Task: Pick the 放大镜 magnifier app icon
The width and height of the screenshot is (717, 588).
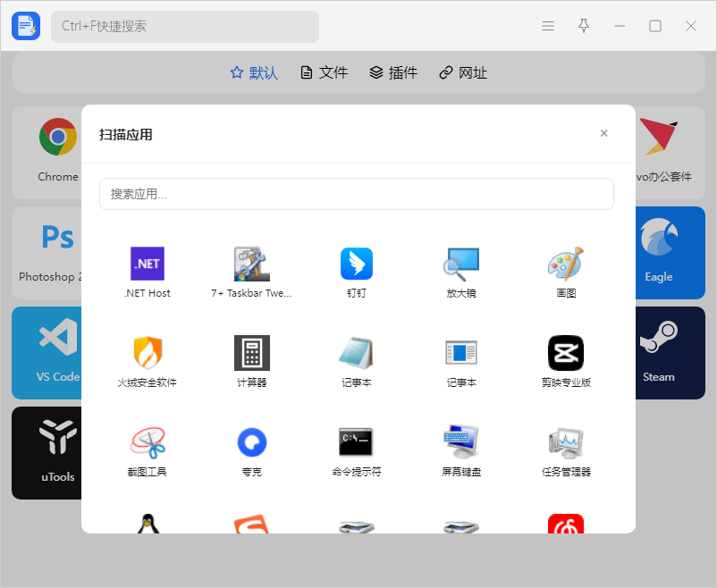Action: (461, 264)
